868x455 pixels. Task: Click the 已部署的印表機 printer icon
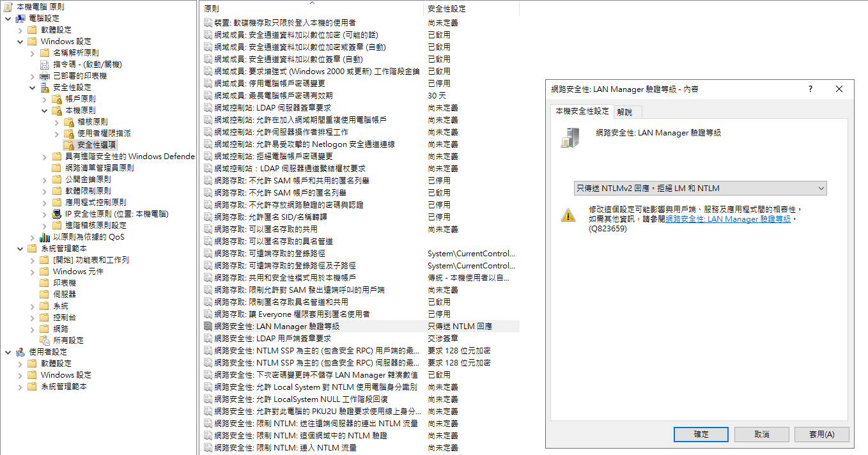click(x=45, y=76)
